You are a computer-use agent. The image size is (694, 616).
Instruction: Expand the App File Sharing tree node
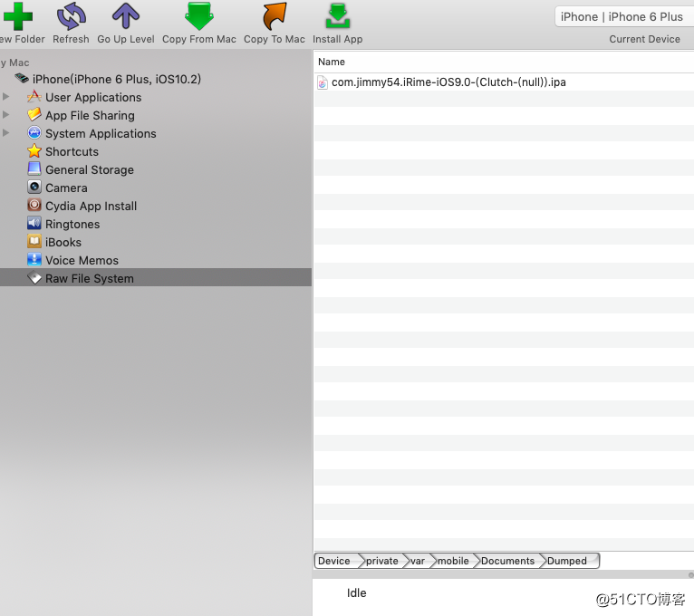click(x=5, y=115)
